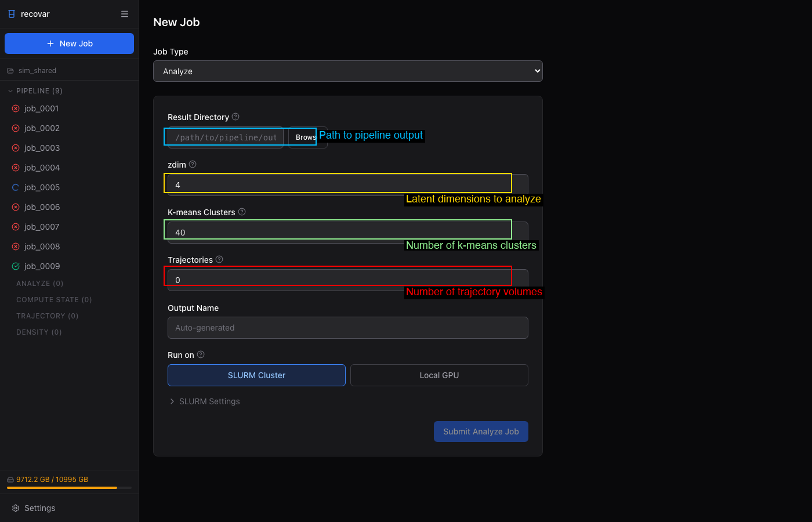Click failed status icon of job_0007

pos(16,227)
